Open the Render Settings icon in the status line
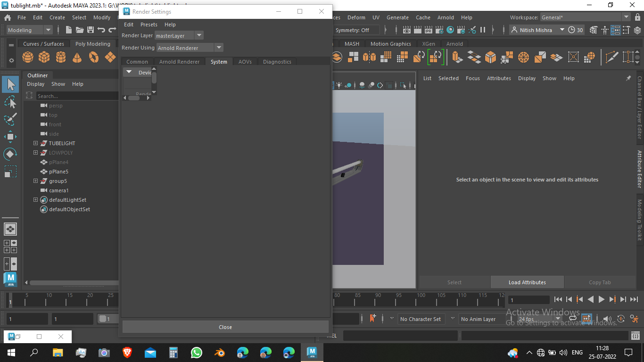The image size is (644, 362). [x=439, y=30]
